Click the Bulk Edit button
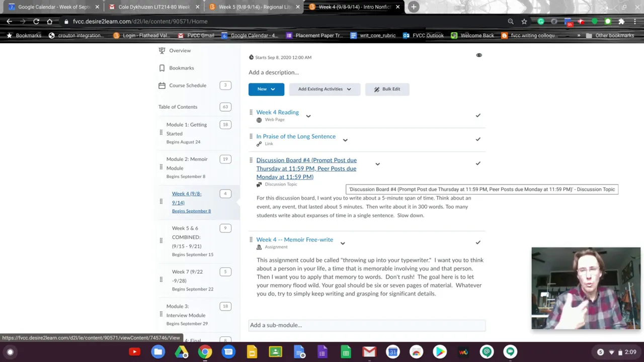Image resolution: width=644 pixels, height=362 pixels. tap(387, 89)
